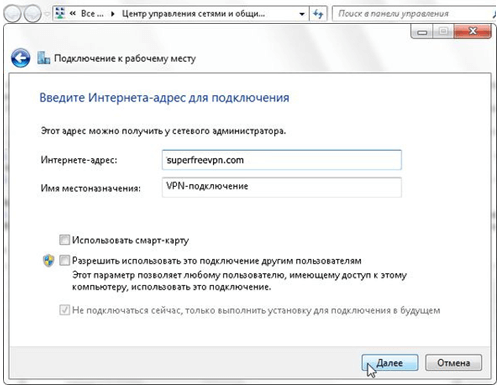Click the text Этот адрес можно получить у сетевого администратора
Image resolution: width=498 pixels, height=387 pixels.
(163, 131)
